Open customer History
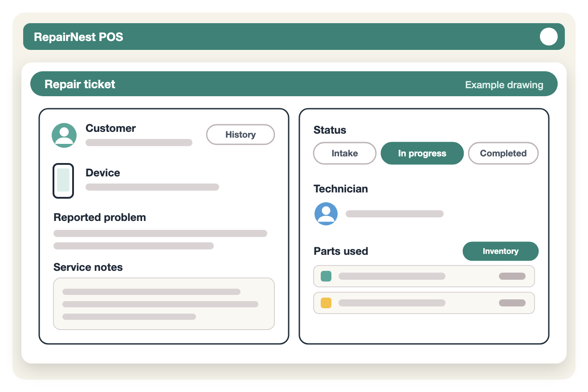588x392 pixels. 241,135
